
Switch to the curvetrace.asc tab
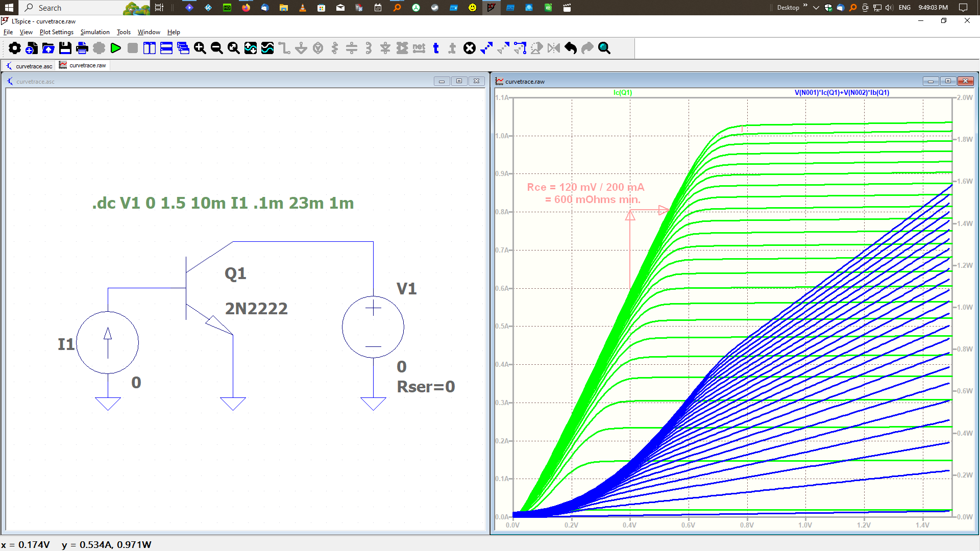(x=29, y=66)
